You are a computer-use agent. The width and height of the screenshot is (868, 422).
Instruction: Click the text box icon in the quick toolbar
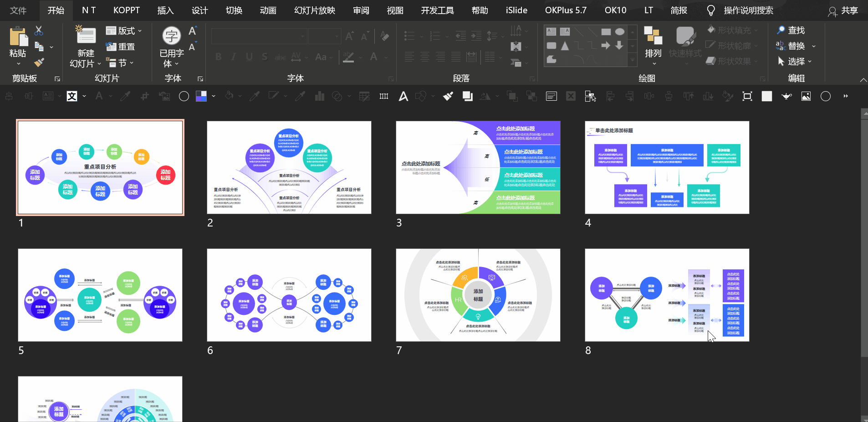point(551,96)
